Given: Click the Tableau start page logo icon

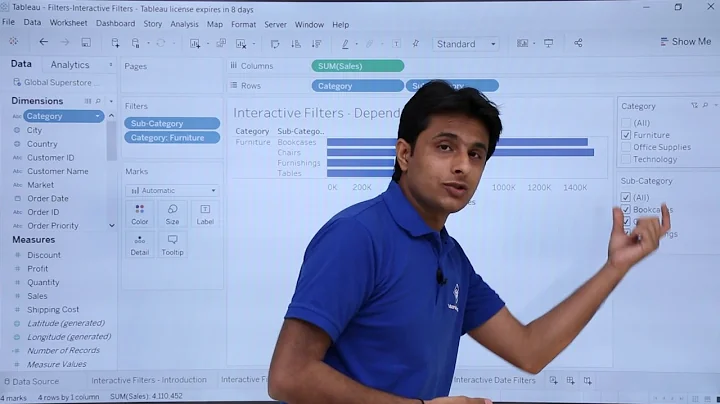Looking at the screenshot, I should (13, 42).
